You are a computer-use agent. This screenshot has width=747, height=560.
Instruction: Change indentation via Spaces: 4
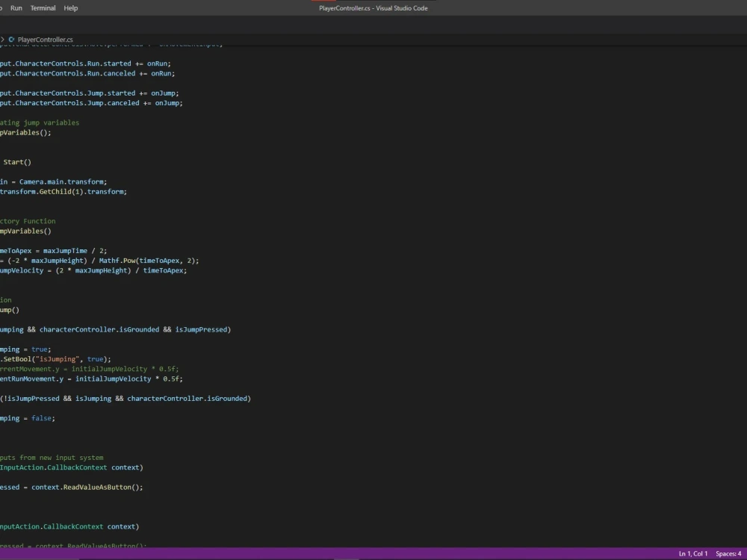[728, 553]
